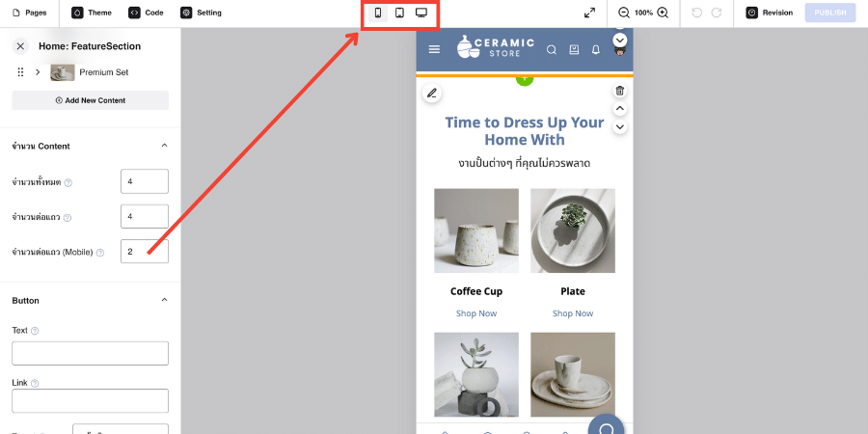Open the Code editor tab
Screen dimensions: 868x434
click(146, 13)
